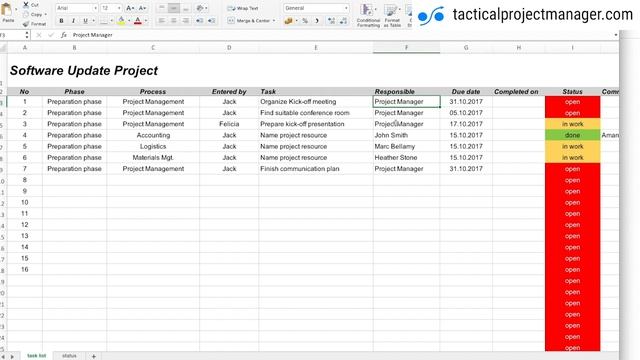Image resolution: width=640 pixels, height=360 pixels.
Task: Apply the red font color A
Action: 138,20
